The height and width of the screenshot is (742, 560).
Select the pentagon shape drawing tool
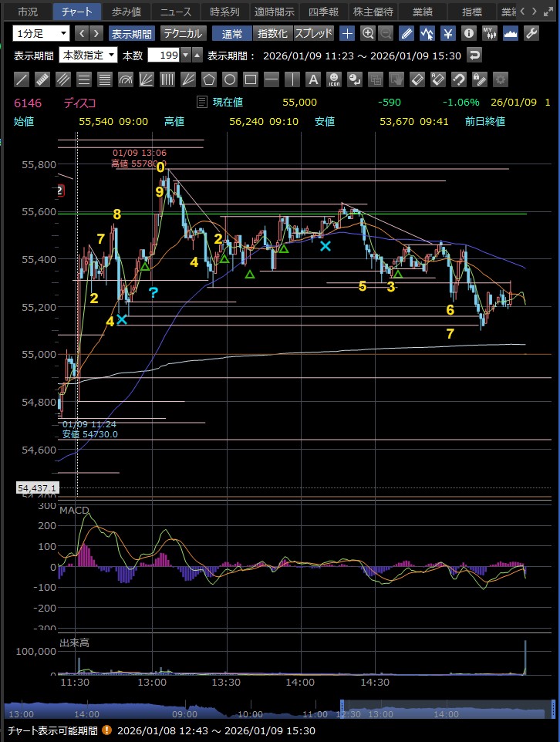tap(209, 79)
